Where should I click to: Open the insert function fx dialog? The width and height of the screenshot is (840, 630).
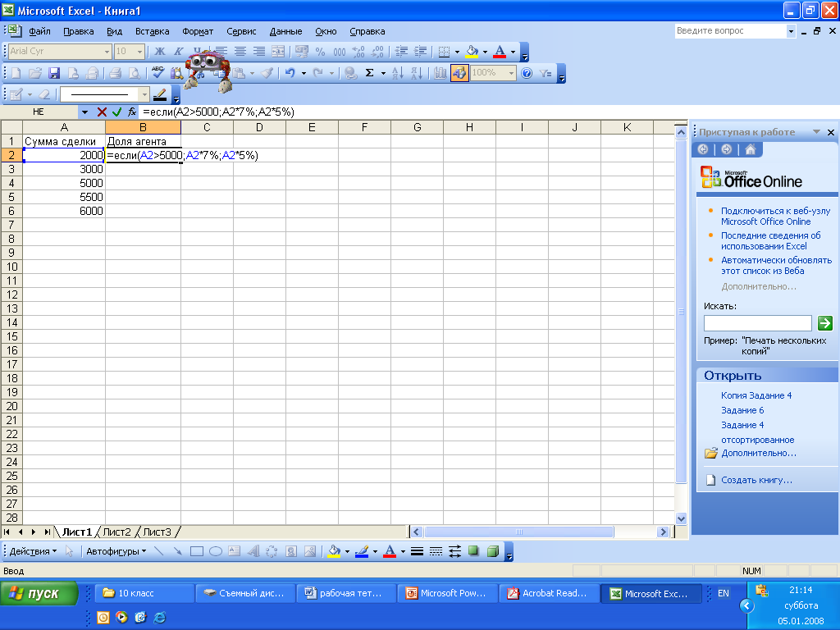click(132, 112)
